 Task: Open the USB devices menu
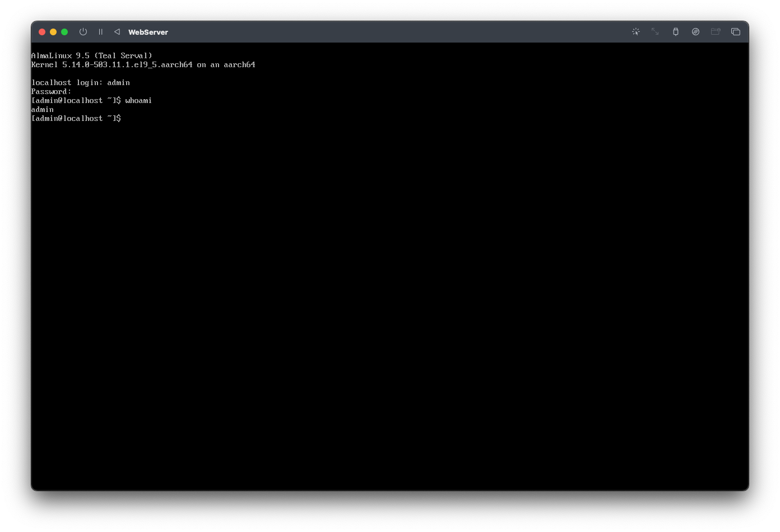676,32
